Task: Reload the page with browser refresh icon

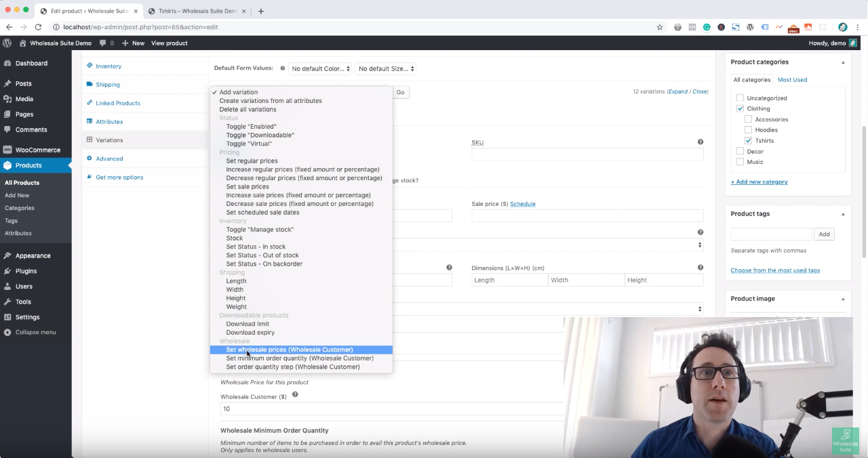Action: click(38, 27)
